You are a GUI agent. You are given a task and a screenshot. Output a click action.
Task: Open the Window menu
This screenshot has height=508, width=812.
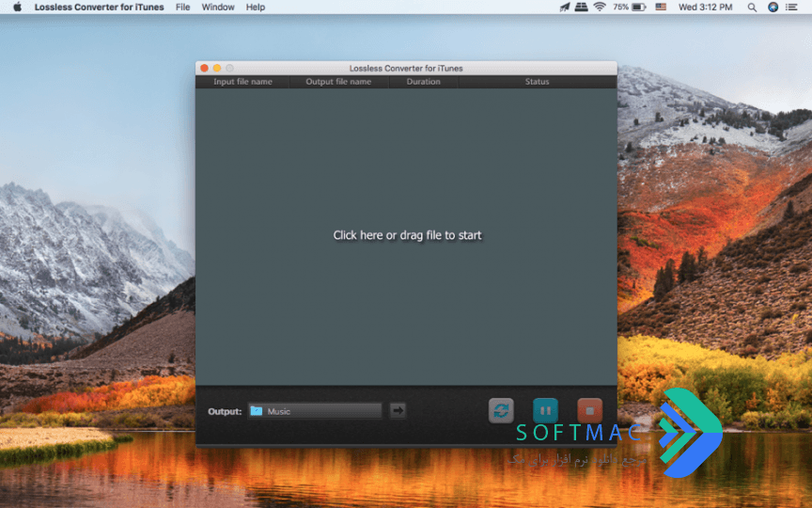click(218, 8)
